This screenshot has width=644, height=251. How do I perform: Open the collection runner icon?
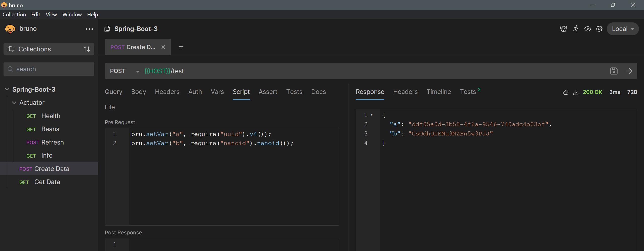pos(576,29)
